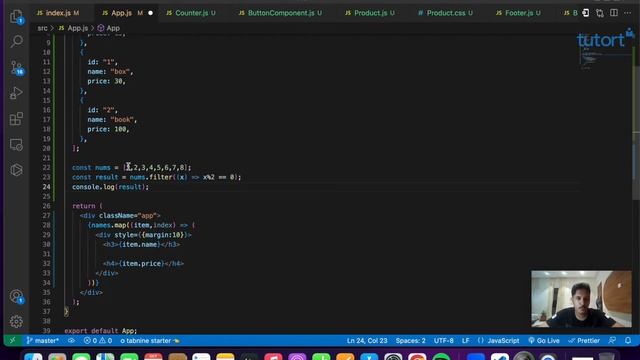Open the Manage gear icon
The width and height of the screenshot is (640, 360).
click(x=16, y=322)
